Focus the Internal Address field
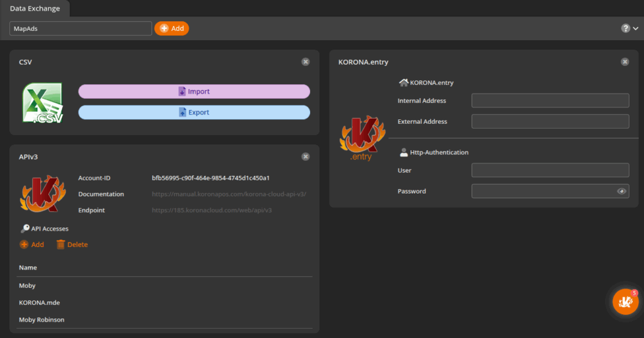The width and height of the screenshot is (644, 338). click(550, 101)
